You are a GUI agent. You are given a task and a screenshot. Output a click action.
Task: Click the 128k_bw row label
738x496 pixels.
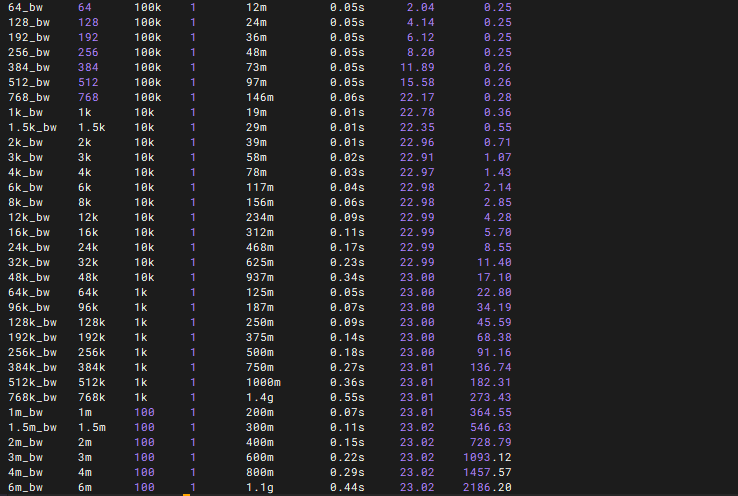pyautogui.click(x=32, y=322)
